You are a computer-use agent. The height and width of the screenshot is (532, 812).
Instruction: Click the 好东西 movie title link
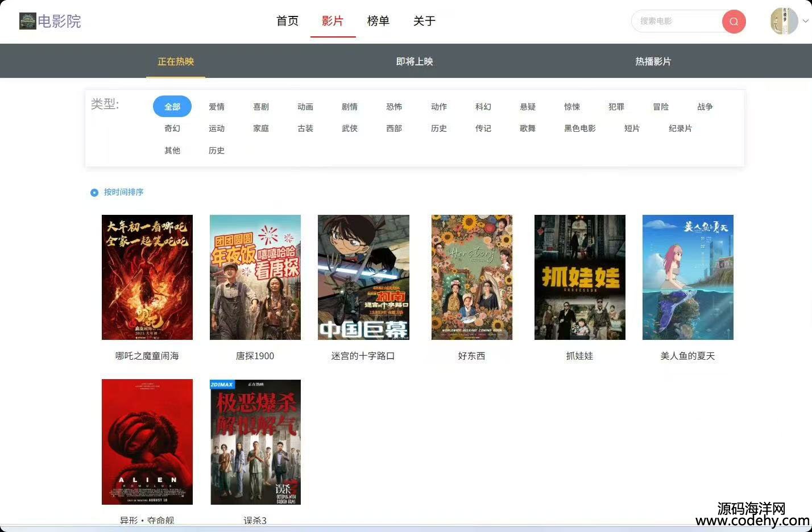pyautogui.click(x=471, y=356)
